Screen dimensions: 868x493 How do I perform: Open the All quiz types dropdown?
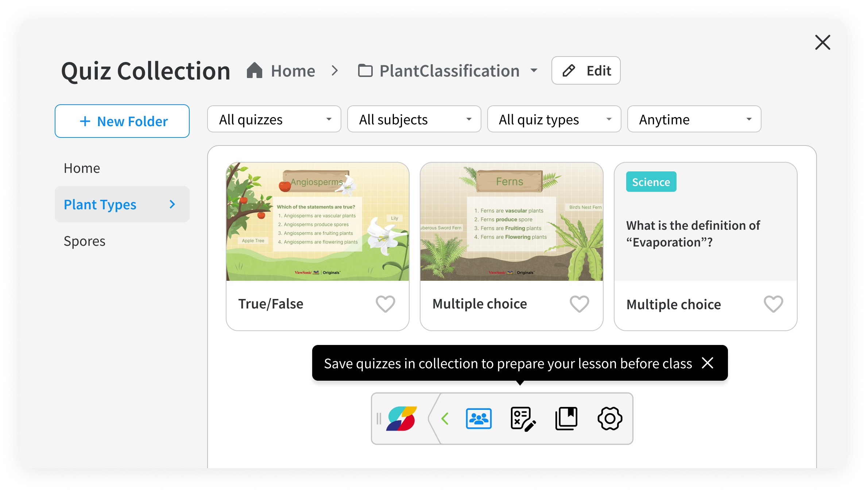coord(554,119)
